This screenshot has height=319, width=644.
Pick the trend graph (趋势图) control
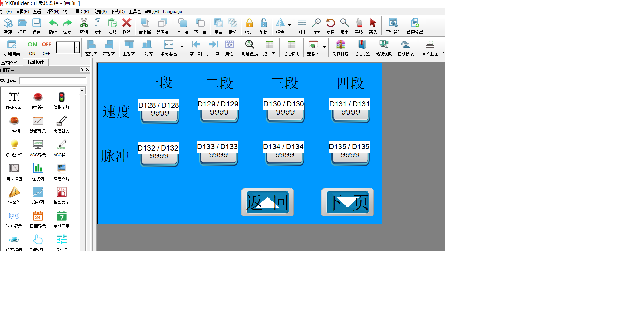click(38, 196)
